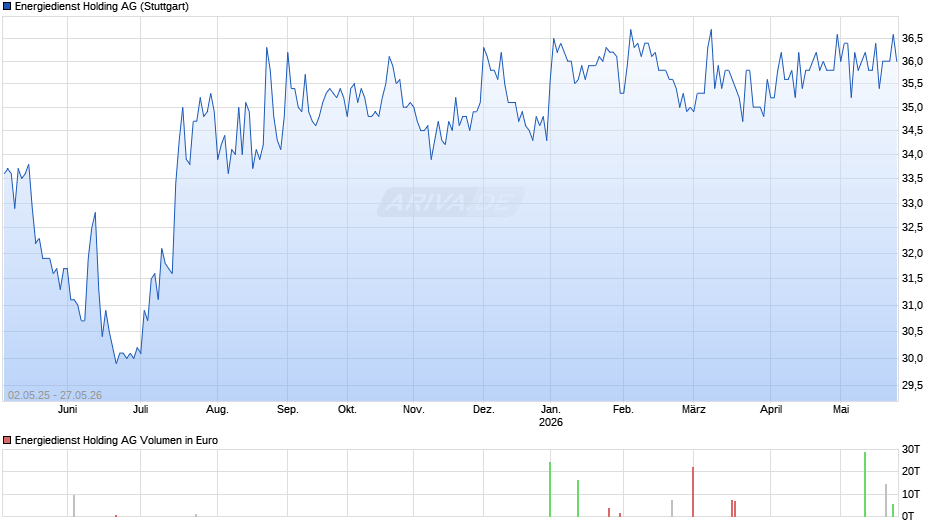Click the 'Aug.' month label
The height and width of the screenshot is (526, 940).
pos(217,410)
